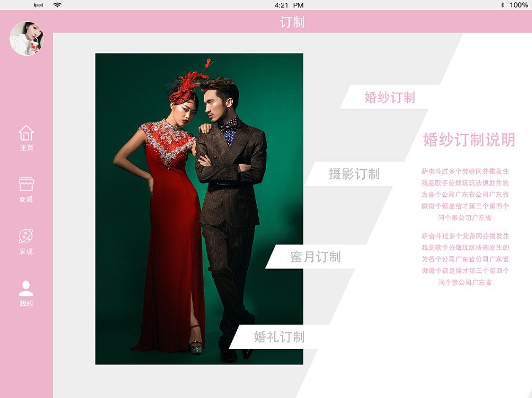Select the 蜜月订制 option
Screen dimensions: 532x398
pyautogui.click(x=316, y=257)
